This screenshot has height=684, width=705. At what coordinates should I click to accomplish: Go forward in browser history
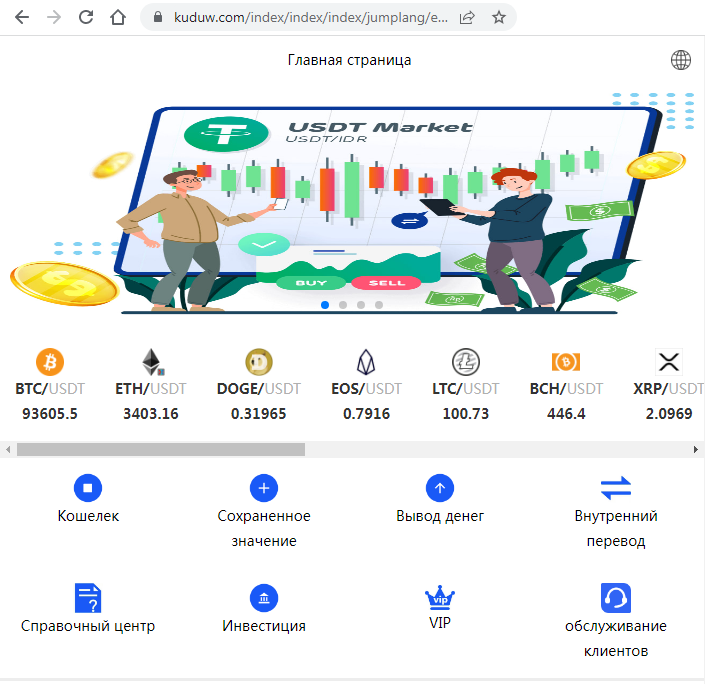54,17
